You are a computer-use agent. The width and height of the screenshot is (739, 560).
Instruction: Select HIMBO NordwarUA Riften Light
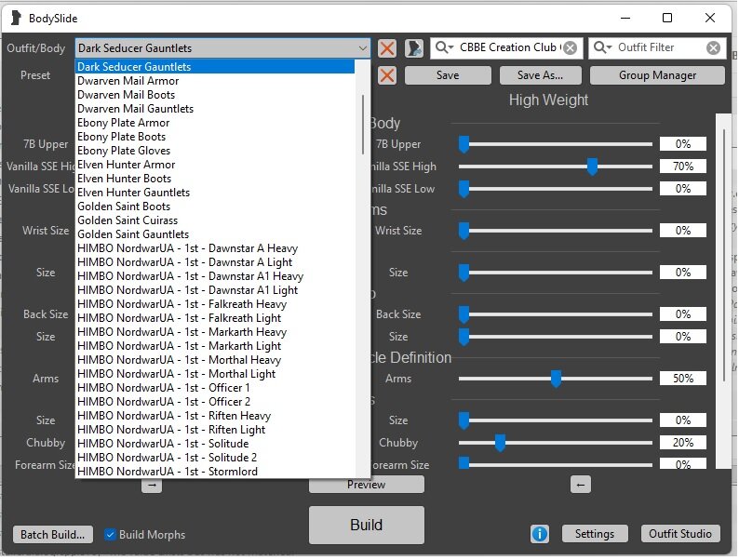(215, 431)
